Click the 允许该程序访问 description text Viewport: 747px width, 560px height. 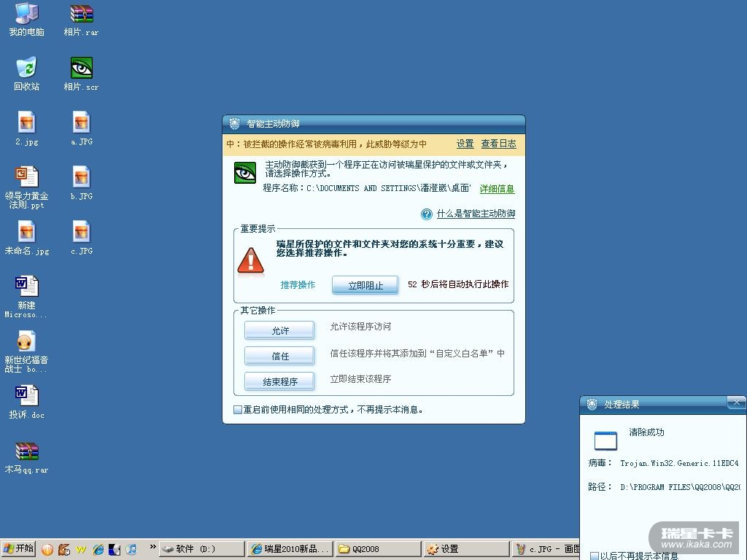(360, 326)
